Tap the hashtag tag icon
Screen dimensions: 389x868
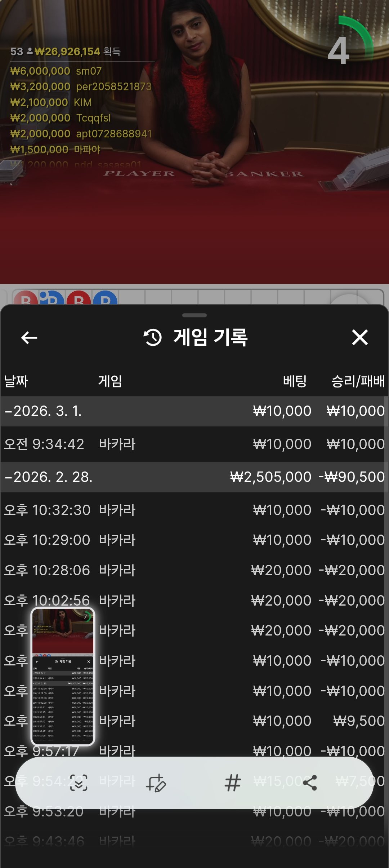(x=233, y=783)
